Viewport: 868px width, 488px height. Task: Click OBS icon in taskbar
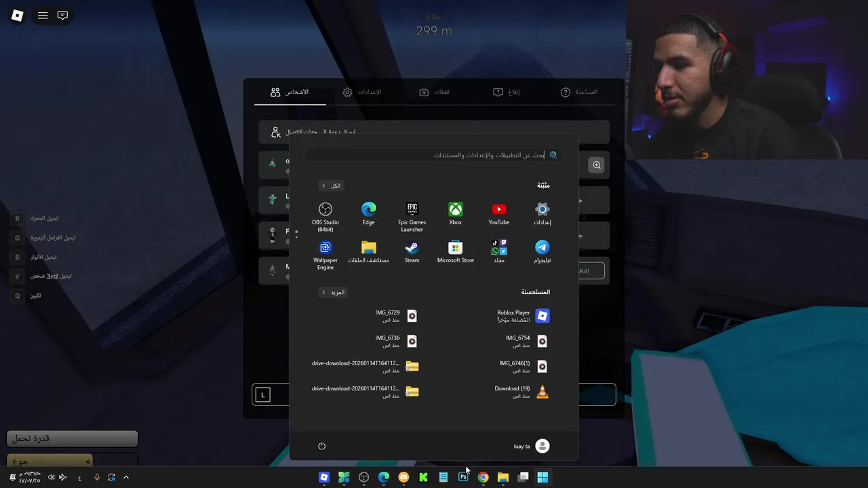pyautogui.click(x=363, y=477)
